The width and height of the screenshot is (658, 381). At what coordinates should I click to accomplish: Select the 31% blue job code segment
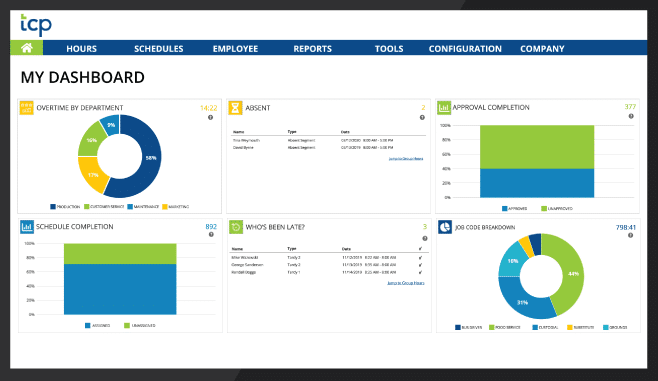coord(522,302)
